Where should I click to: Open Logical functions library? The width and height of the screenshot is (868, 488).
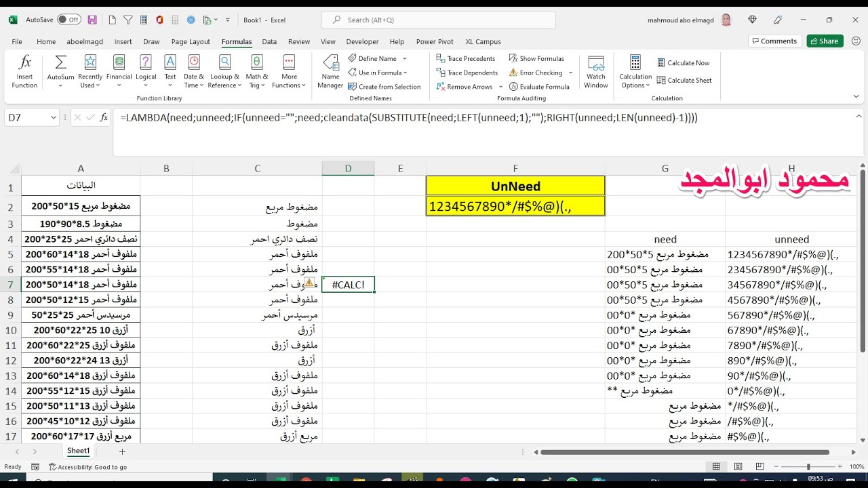click(146, 71)
